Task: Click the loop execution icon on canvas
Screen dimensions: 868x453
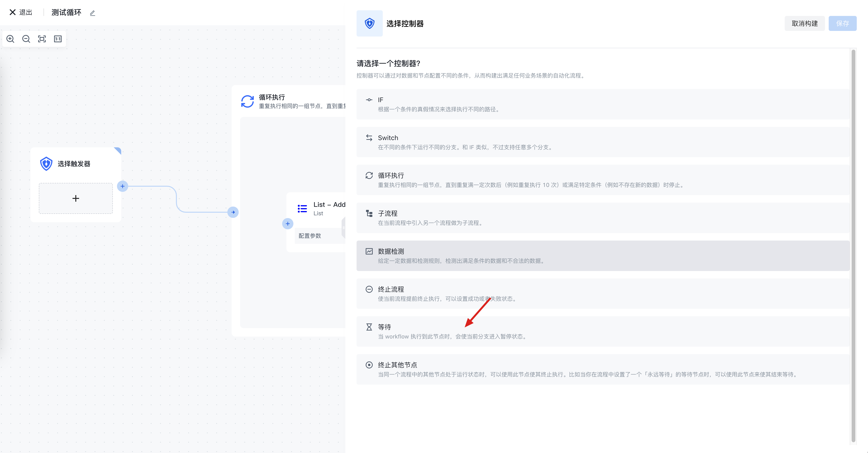Action: click(247, 101)
